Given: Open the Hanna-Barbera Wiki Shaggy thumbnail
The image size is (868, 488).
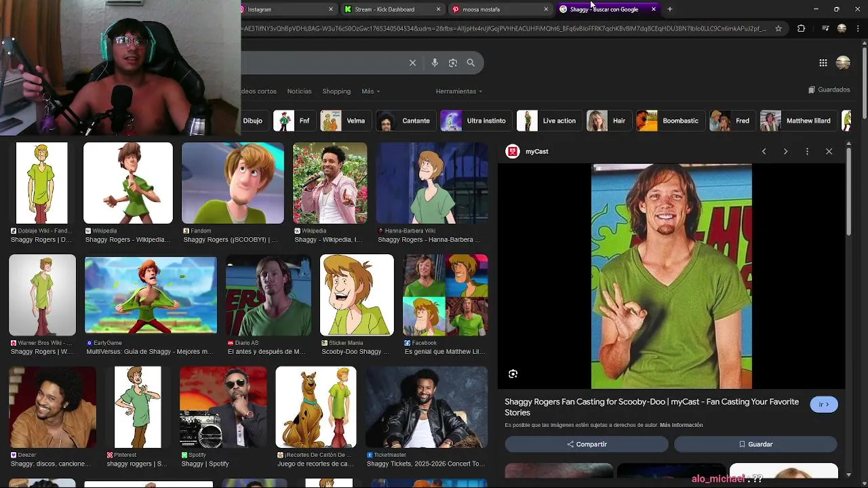Looking at the screenshot, I should pyautogui.click(x=432, y=183).
